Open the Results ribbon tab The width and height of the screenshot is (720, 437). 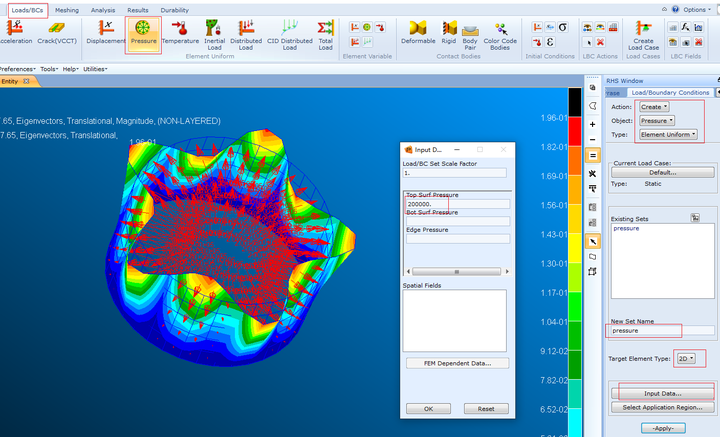[x=138, y=10]
